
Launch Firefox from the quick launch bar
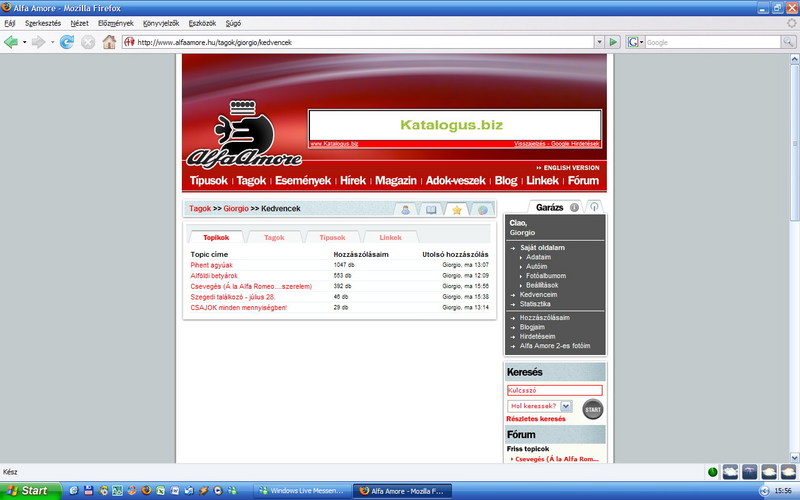146,490
